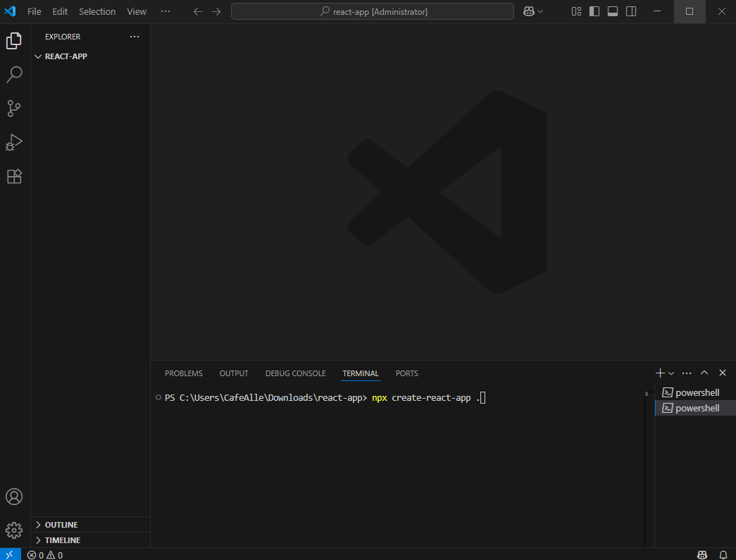The image size is (736, 560).
Task: Close the terminal panel
Action: tap(723, 373)
